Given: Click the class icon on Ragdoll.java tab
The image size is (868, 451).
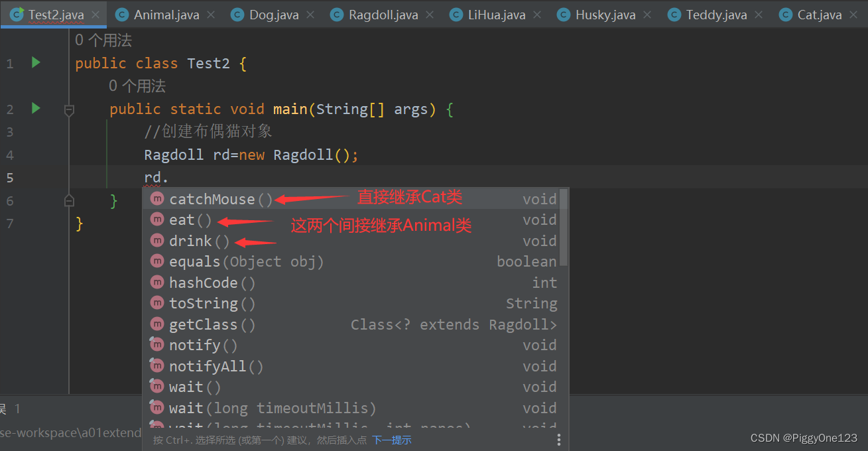Looking at the screenshot, I should click(336, 15).
